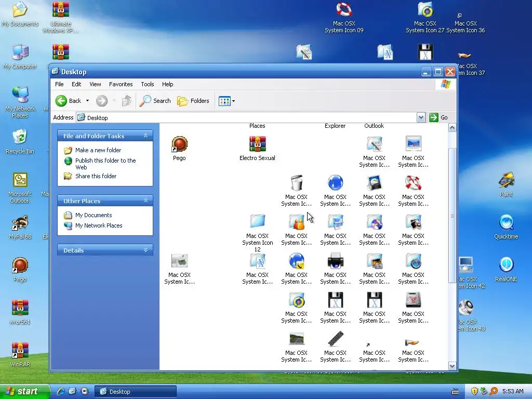Click the Address bar field
This screenshot has width=532, height=399.
[x=246, y=118]
